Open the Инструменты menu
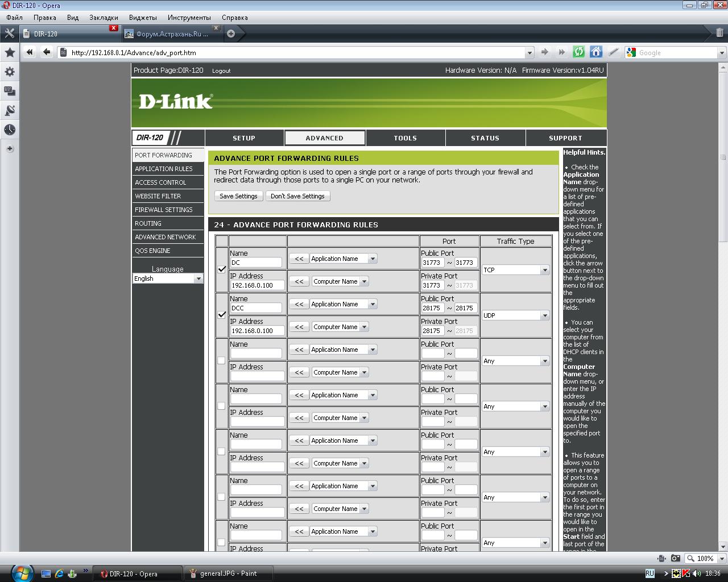The height and width of the screenshot is (582, 728). 189,18
